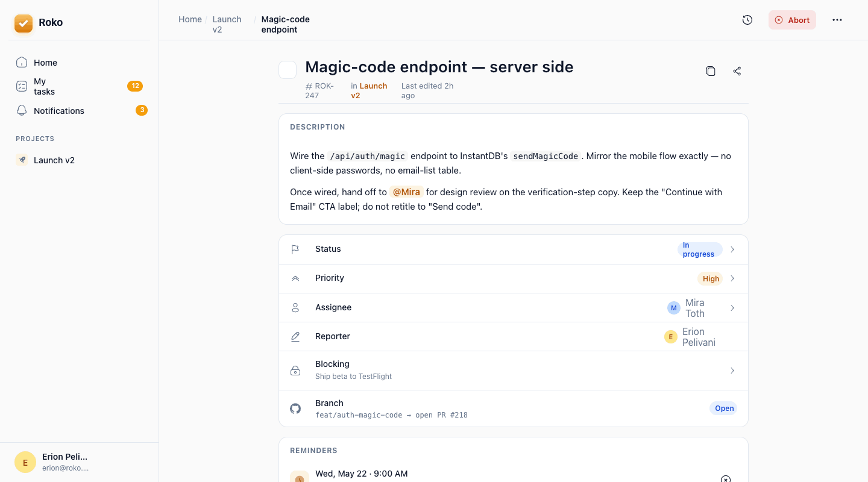Click the Notifications badge showing 3
This screenshot has width=868, height=482.
(x=142, y=110)
